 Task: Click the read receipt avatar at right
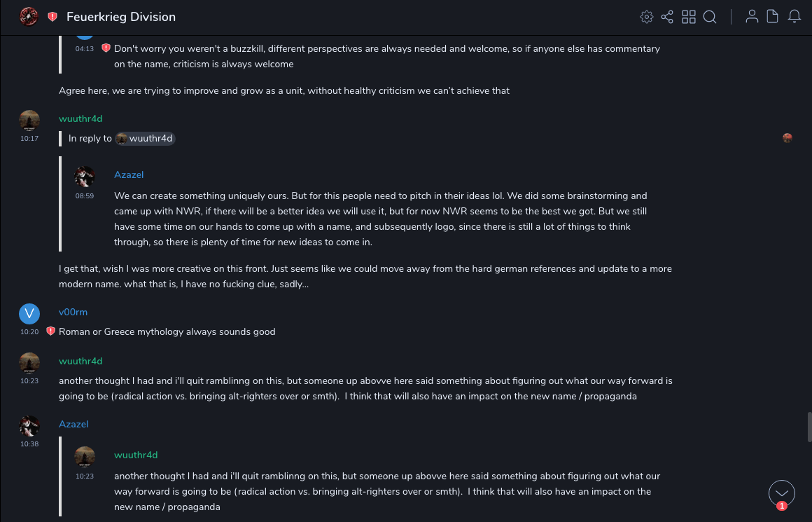(x=787, y=138)
